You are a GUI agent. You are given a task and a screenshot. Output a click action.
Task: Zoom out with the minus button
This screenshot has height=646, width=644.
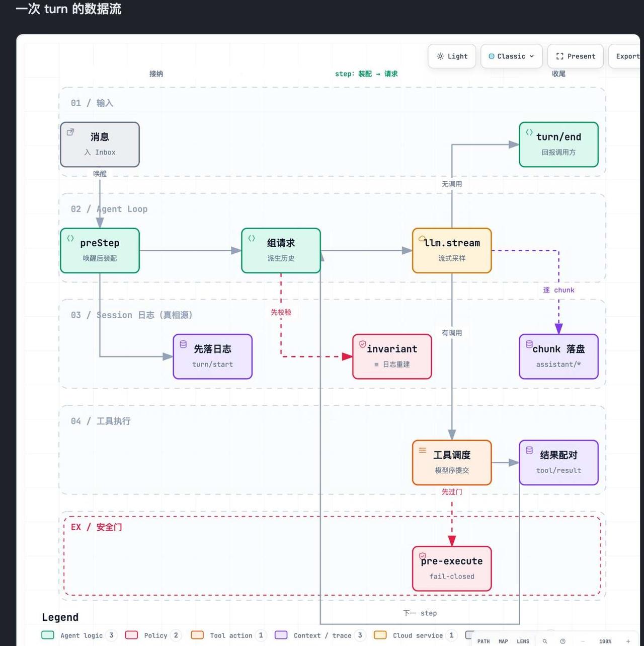pyautogui.click(x=583, y=641)
